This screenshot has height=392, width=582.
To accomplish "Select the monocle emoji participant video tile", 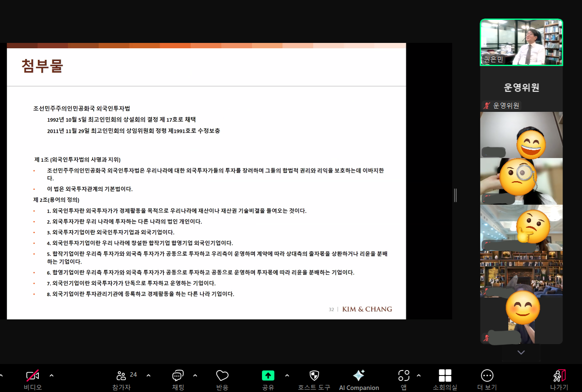I will click(x=521, y=181).
